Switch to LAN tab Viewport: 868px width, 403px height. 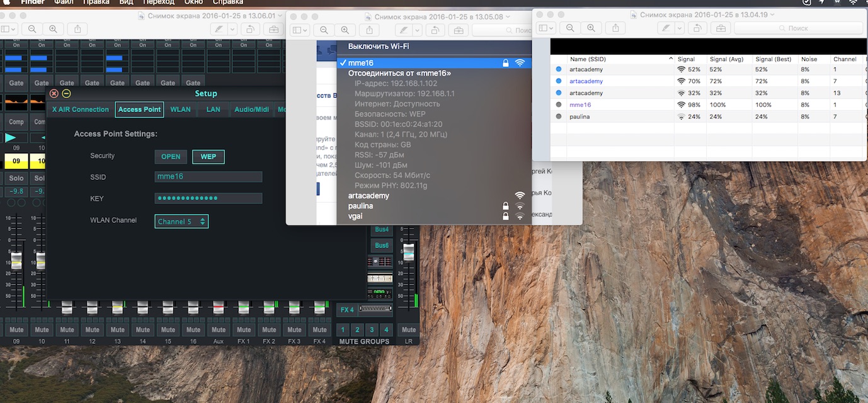pos(213,110)
